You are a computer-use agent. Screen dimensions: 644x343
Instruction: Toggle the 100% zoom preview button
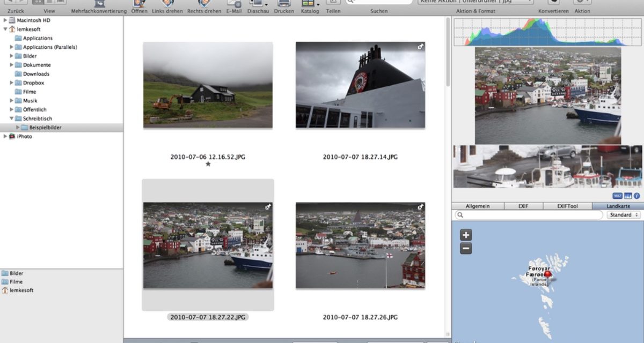click(618, 196)
